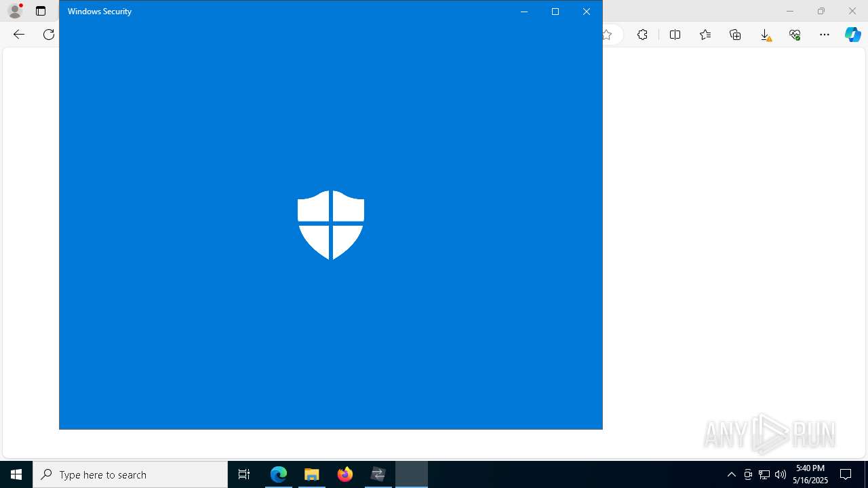Screen dimensions: 868x488
Task: Open Task View on taskbar
Action: pos(244,474)
